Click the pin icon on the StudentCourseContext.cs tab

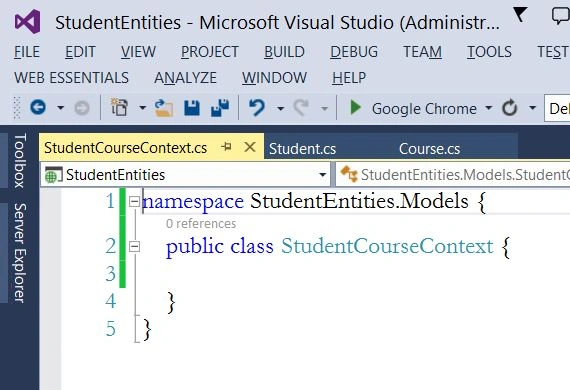coord(226,147)
